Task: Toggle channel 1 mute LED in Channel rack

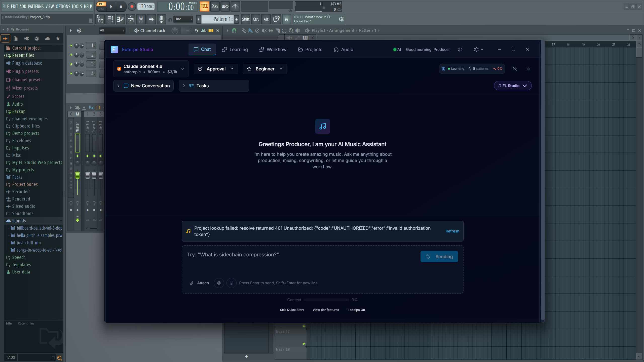Action: [71, 46]
